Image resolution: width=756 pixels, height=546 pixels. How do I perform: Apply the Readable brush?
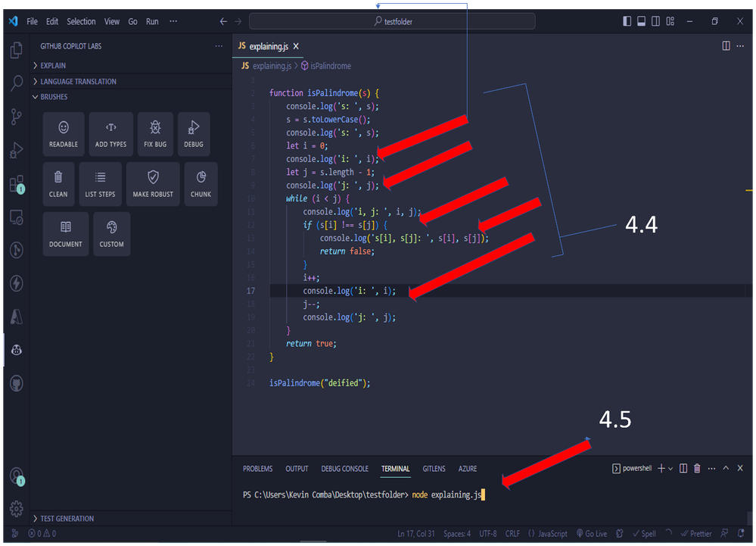[63, 134]
